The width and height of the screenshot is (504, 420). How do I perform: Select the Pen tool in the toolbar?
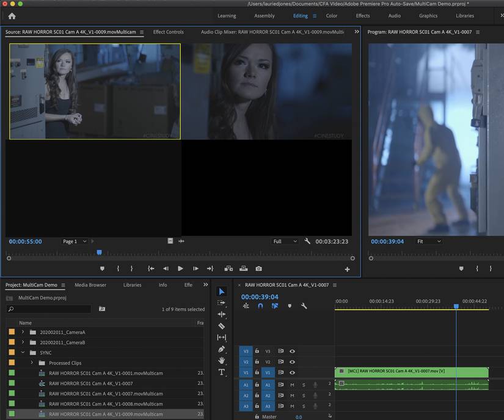coord(222,349)
